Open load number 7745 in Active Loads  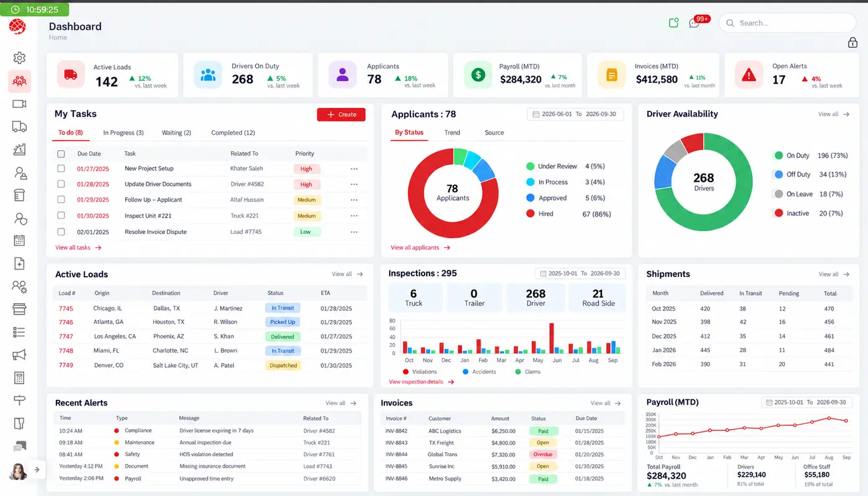point(66,308)
